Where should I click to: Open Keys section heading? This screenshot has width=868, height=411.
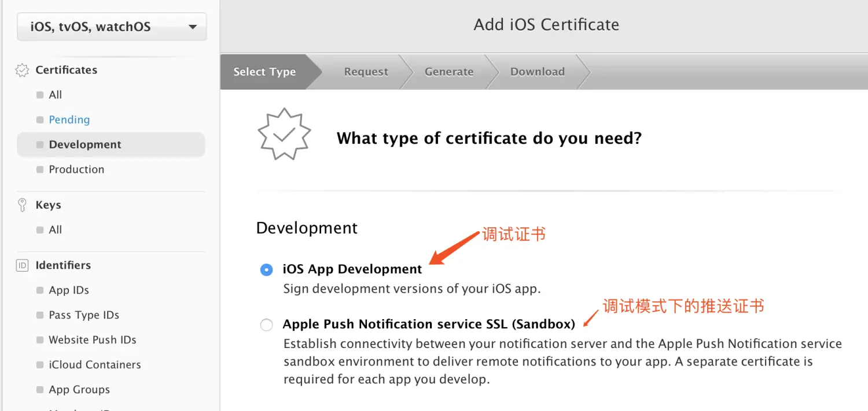(49, 205)
